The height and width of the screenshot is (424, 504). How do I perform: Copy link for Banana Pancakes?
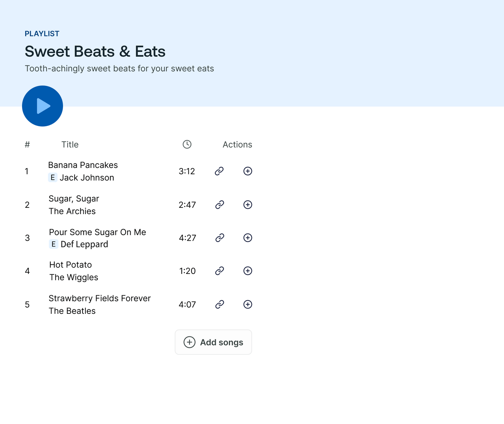219,171
